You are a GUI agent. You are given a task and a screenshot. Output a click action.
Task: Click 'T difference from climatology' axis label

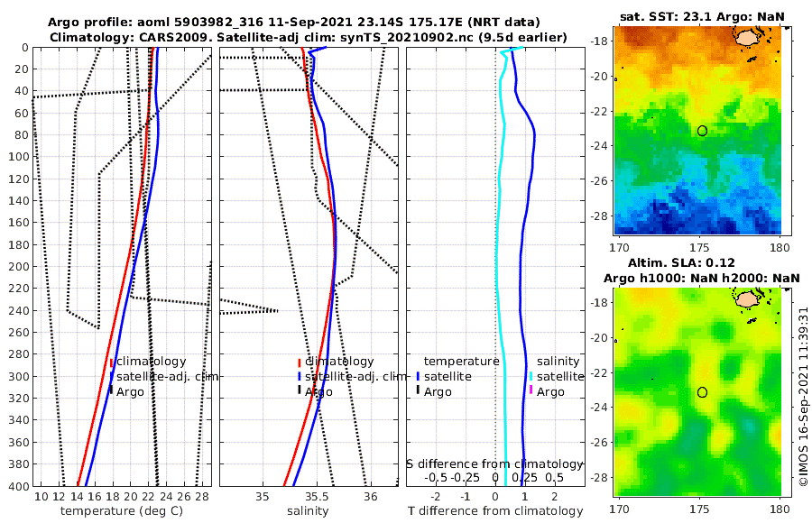coord(495,511)
